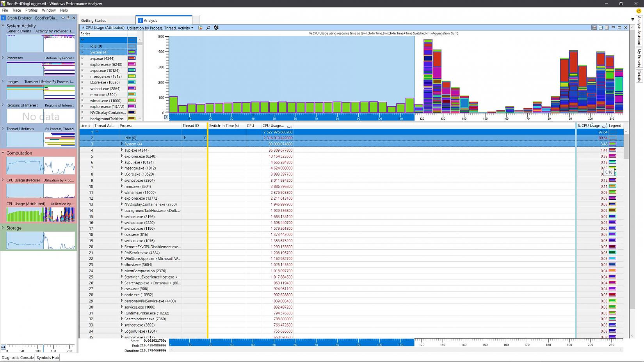Click the zoom arrows icon above Diagnostic Console
The height and width of the screenshot is (362, 644).
[x=4, y=347]
